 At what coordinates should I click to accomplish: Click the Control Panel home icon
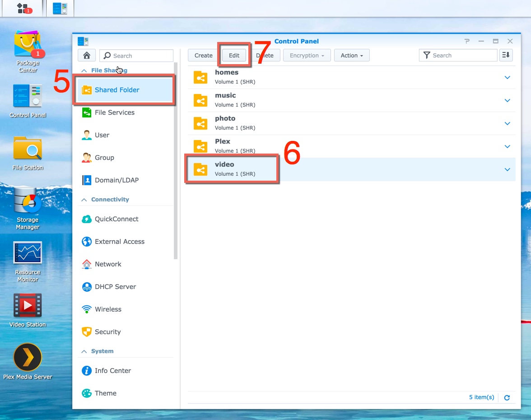coord(86,56)
